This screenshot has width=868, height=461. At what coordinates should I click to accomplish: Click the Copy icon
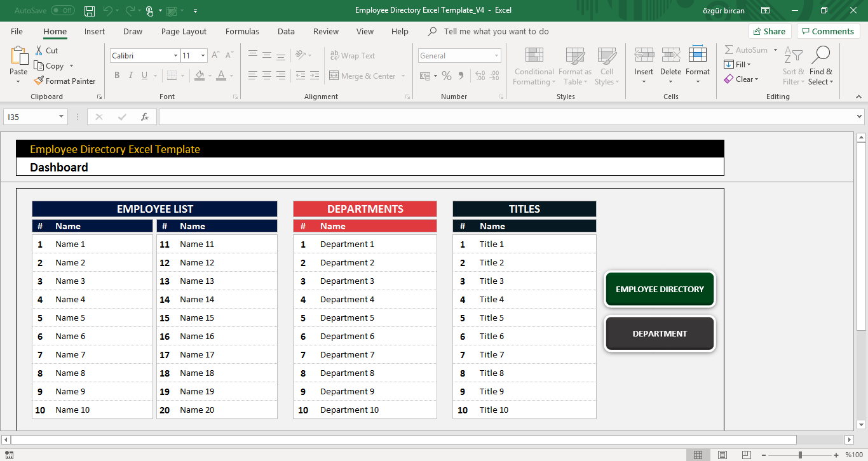coord(39,65)
